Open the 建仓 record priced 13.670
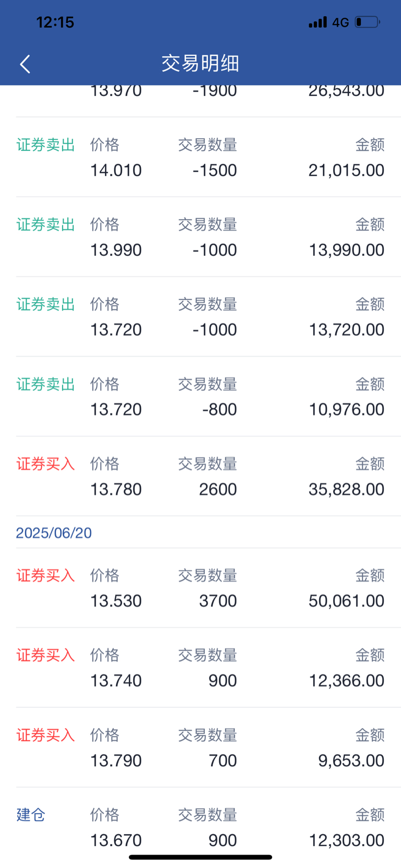401x868 pixels. point(200,828)
